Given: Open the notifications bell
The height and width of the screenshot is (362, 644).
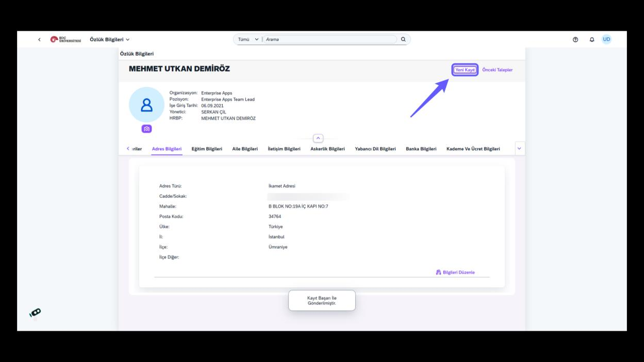Looking at the screenshot, I should tap(592, 40).
